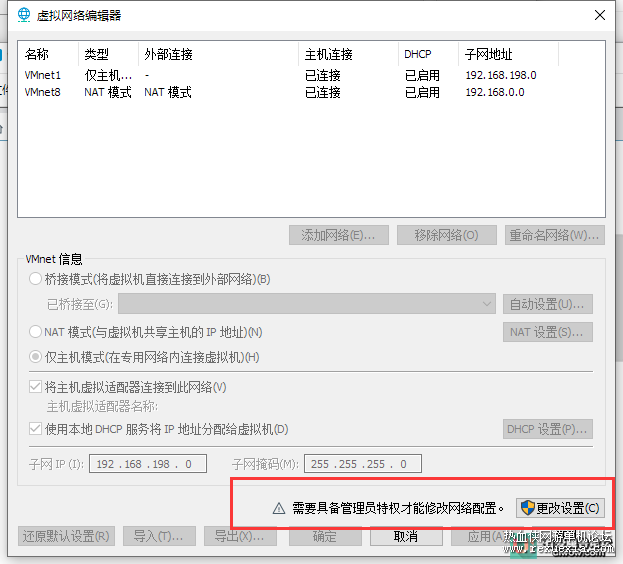Select the VMnet8 row in network list
623x564 pixels.
click(311, 92)
